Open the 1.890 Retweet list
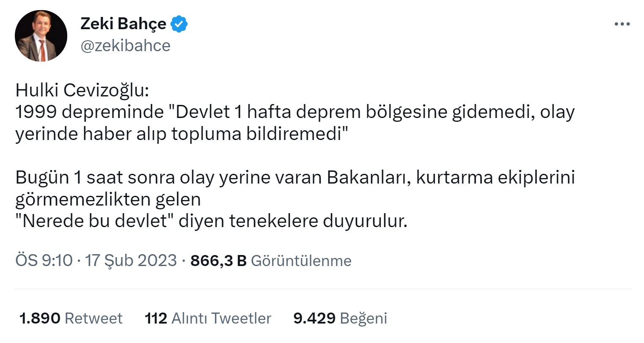Image resolution: width=644 pixels, height=343 pixels. click(x=71, y=318)
